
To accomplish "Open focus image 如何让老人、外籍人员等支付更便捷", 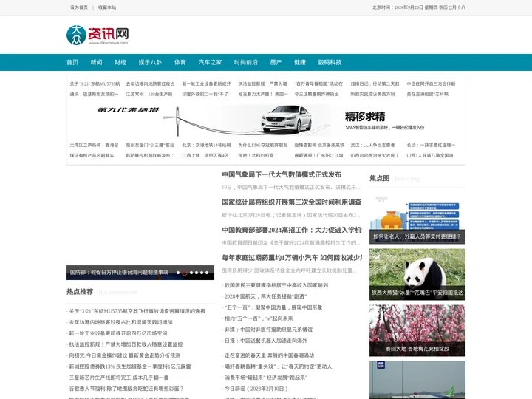I will (417, 219).
